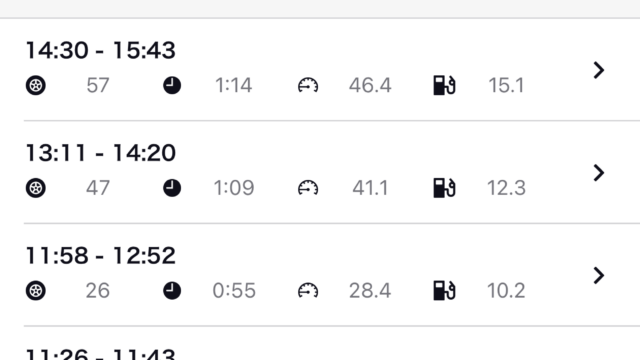Click wheel distance icon in 13:11 trip
This screenshot has height=360, width=640.
(x=36, y=188)
